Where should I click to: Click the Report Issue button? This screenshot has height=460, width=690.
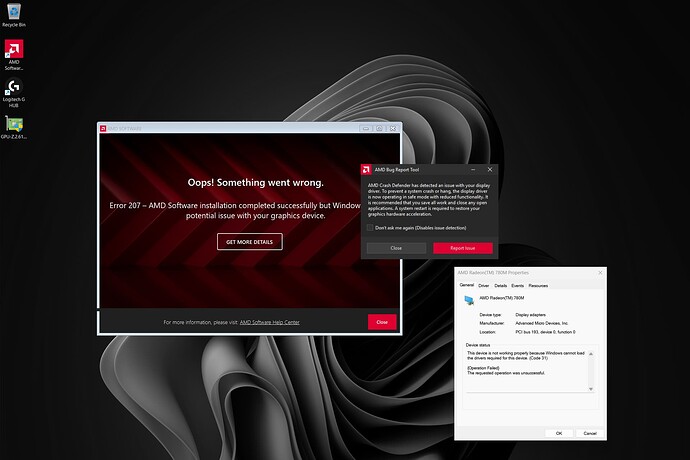coord(462,248)
